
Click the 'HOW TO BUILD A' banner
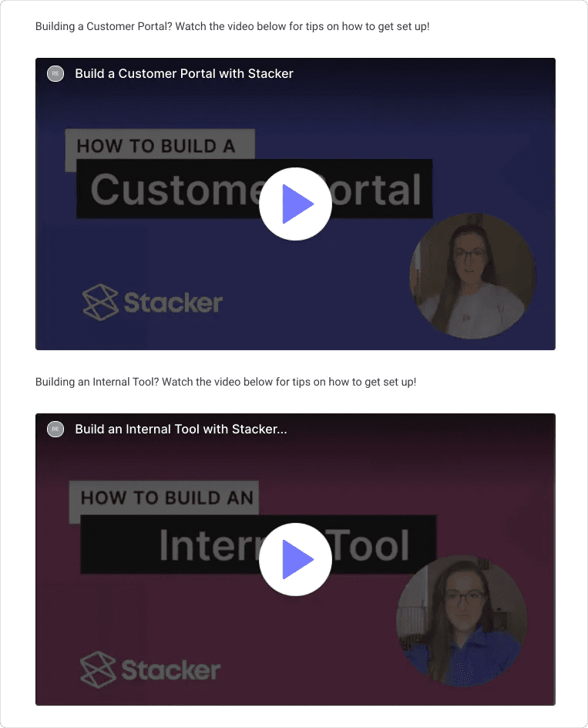(160, 145)
